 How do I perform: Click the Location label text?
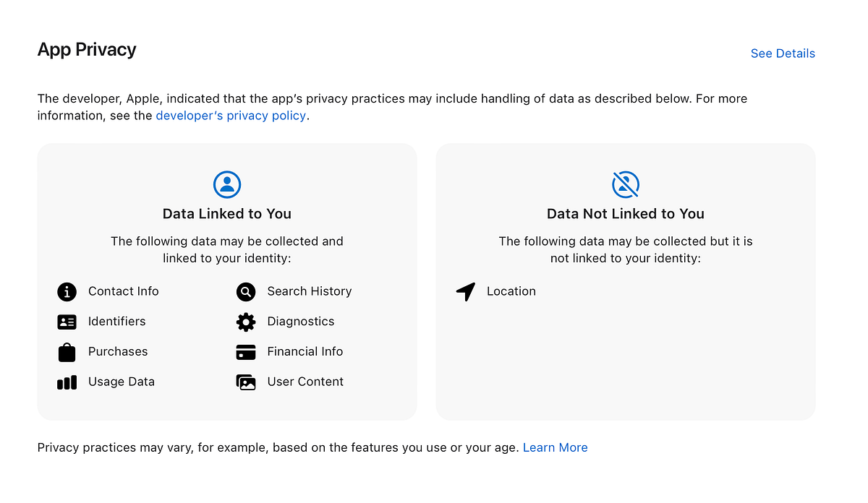(511, 291)
